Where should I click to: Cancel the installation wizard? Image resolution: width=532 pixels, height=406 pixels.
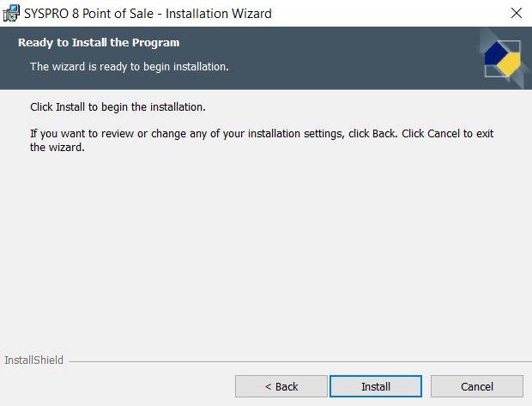tap(476, 386)
